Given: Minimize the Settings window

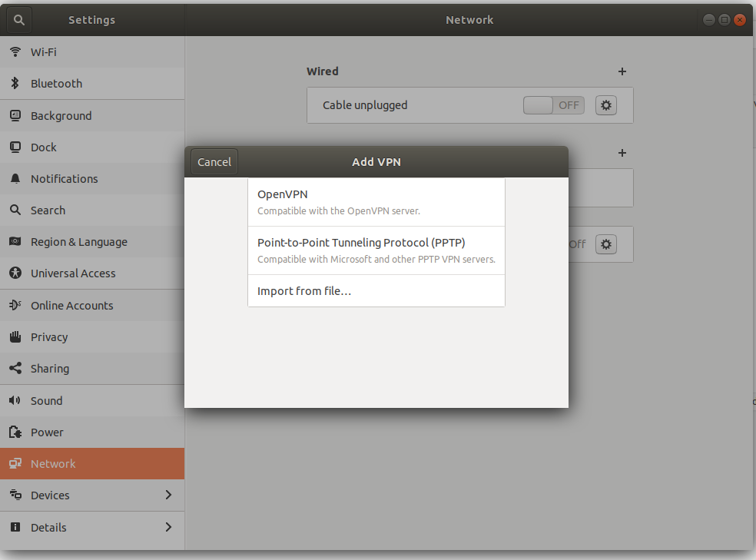Looking at the screenshot, I should click(708, 20).
